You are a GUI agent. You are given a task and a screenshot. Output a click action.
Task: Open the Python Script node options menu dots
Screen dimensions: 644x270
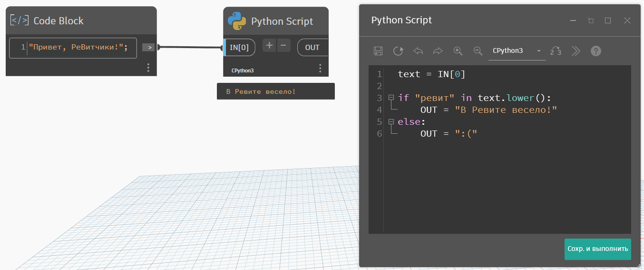click(x=320, y=69)
